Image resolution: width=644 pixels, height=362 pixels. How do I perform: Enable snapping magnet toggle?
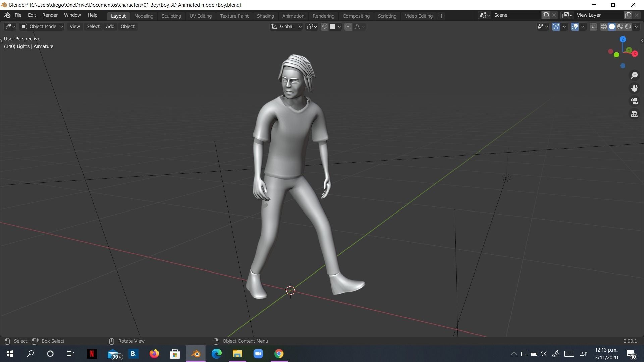pyautogui.click(x=324, y=27)
